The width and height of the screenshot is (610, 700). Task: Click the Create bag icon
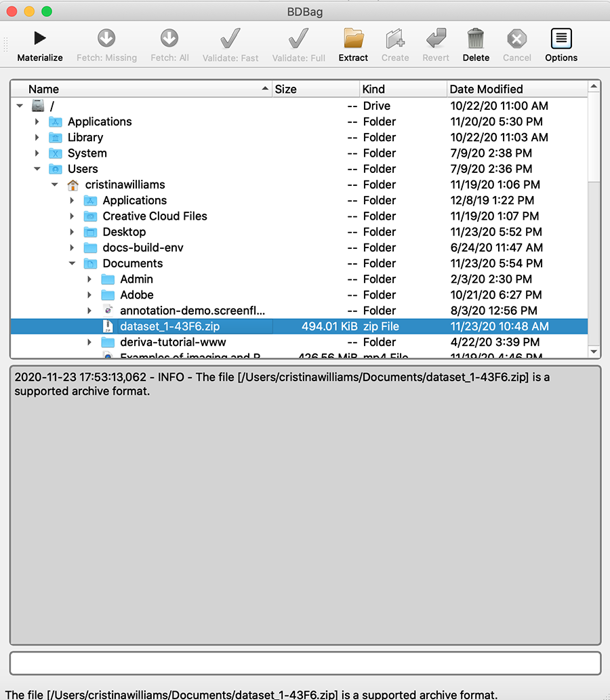(x=395, y=39)
